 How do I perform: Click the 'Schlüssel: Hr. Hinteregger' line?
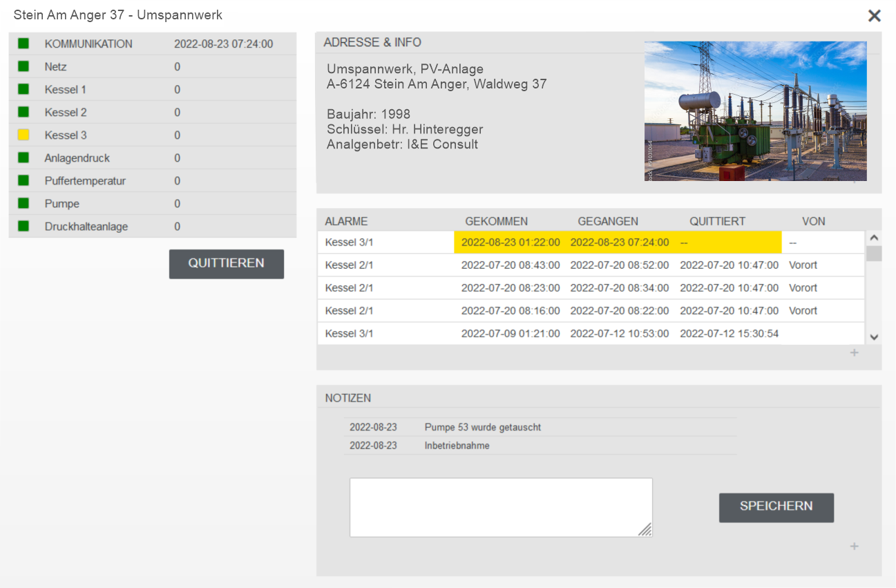[405, 129]
